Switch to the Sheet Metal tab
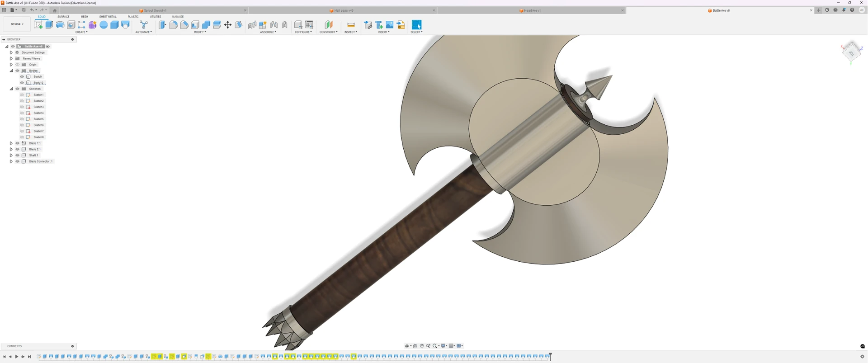868x363 pixels. pyautogui.click(x=108, y=17)
